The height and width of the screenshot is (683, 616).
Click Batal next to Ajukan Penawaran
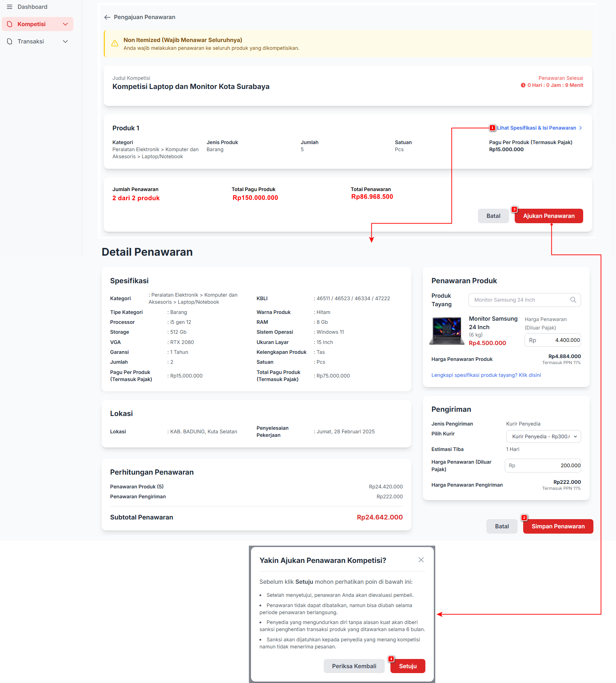[x=493, y=216]
